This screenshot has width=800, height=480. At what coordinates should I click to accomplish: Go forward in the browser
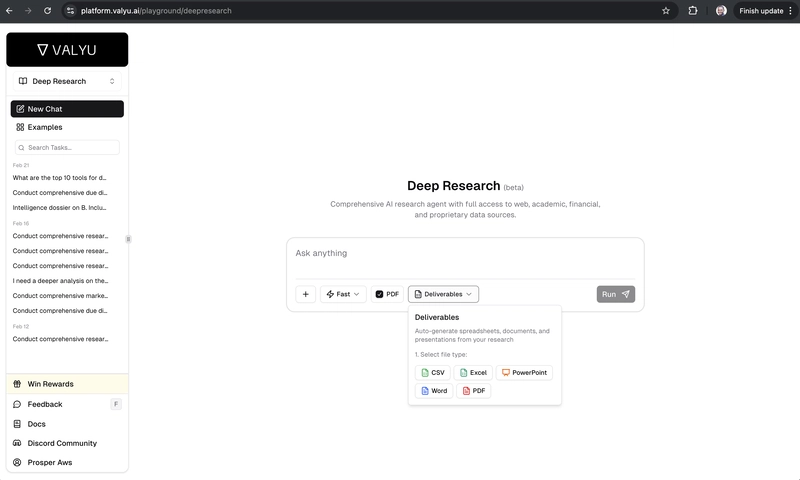pos(28,11)
